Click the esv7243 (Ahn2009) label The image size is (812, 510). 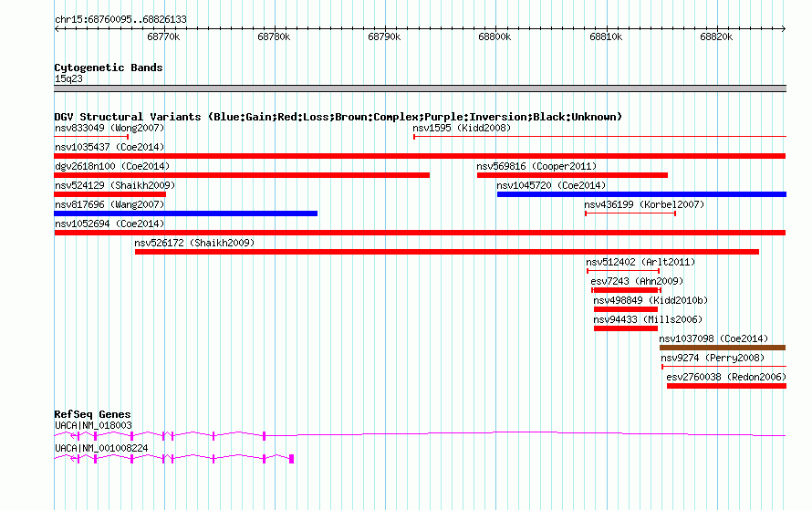pyautogui.click(x=637, y=281)
